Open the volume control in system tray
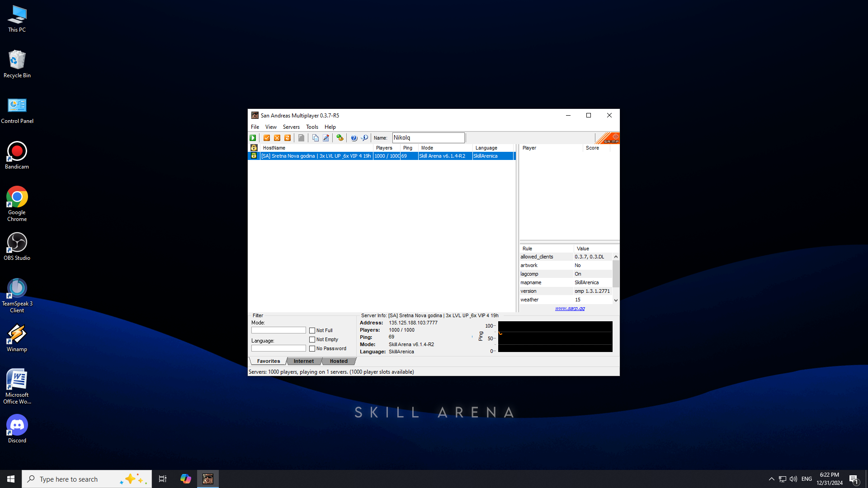The image size is (868, 488). point(793,479)
